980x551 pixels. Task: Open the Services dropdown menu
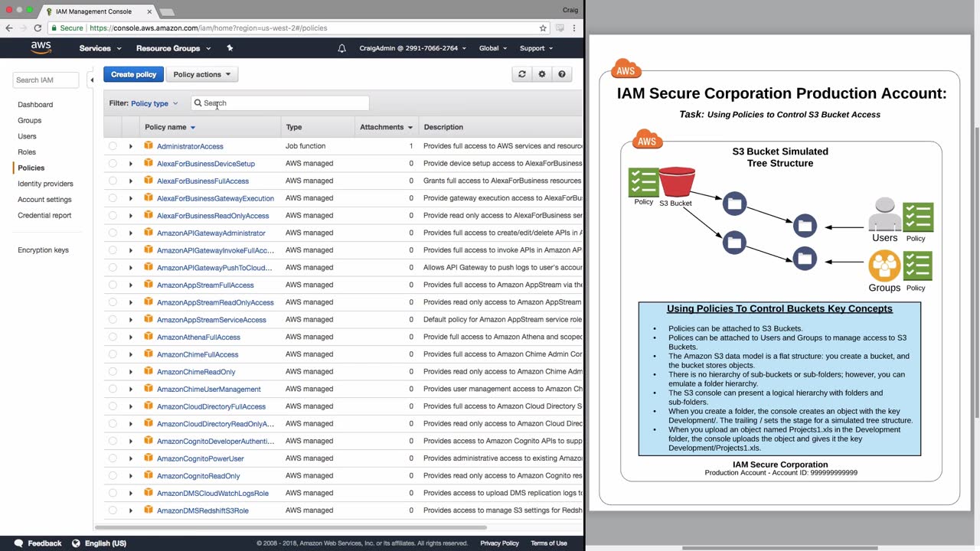pyautogui.click(x=100, y=48)
